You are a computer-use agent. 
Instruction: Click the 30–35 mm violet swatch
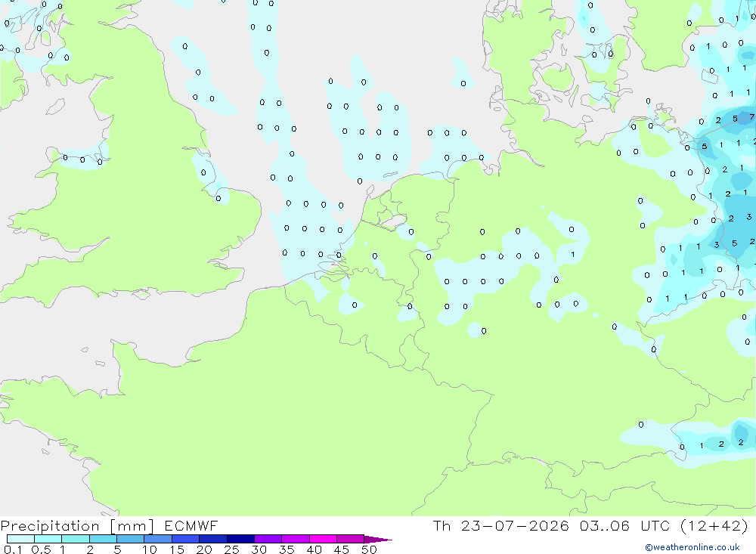pyautogui.click(x=268, y=539)
